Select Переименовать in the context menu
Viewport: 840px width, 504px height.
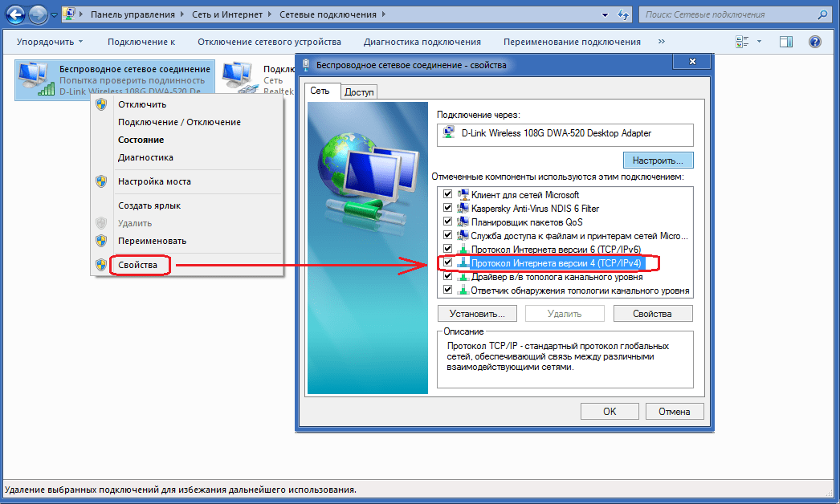pyautogui.click(x=152, y=241)
